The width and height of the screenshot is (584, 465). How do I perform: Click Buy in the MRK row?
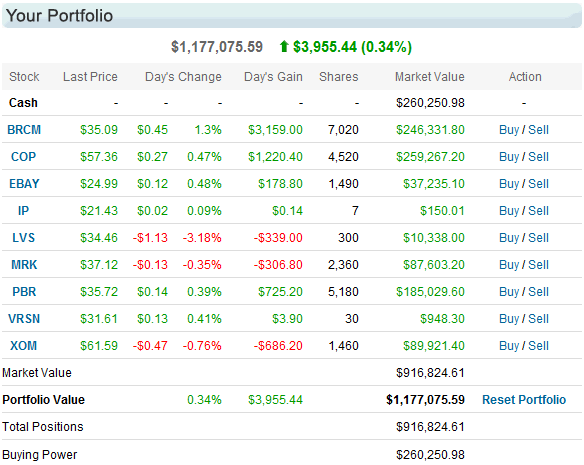pyautogui.click(x=509, y=265)
